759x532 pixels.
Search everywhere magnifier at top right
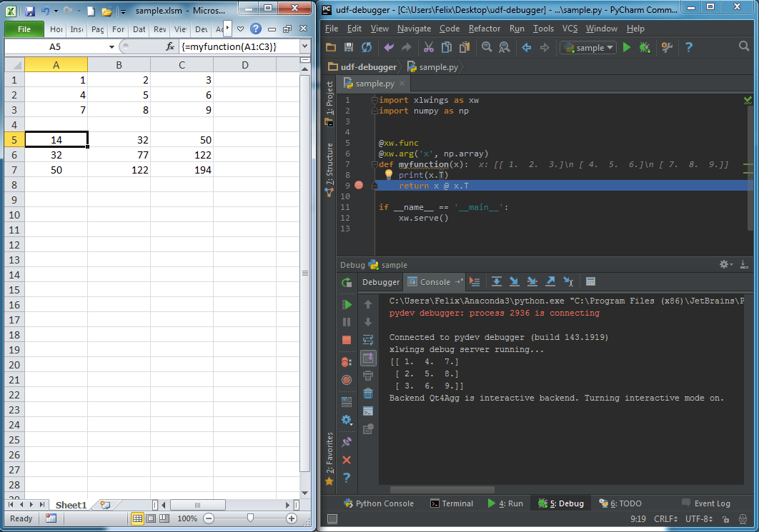pyautogui.click(x=744, y=46)
